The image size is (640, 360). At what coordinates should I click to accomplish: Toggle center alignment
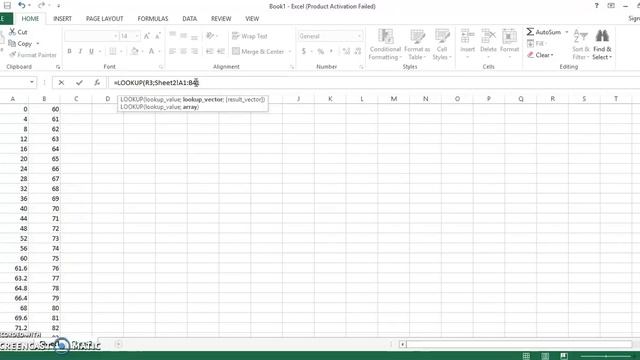tap(184, 51)
